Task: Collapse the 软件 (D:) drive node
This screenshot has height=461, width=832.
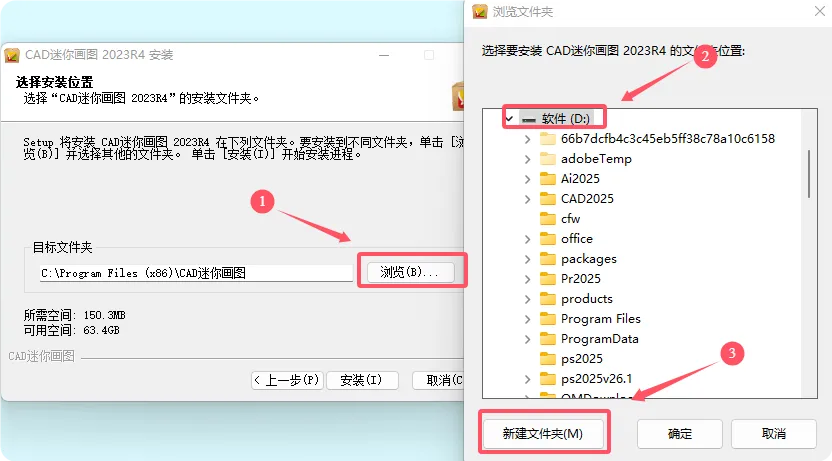Action: (509, 119)
